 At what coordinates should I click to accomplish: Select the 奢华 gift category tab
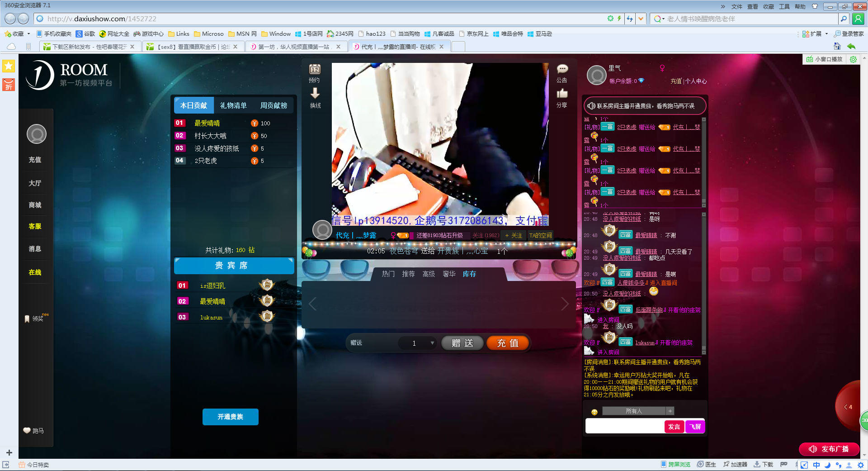[x=449, y=274]
